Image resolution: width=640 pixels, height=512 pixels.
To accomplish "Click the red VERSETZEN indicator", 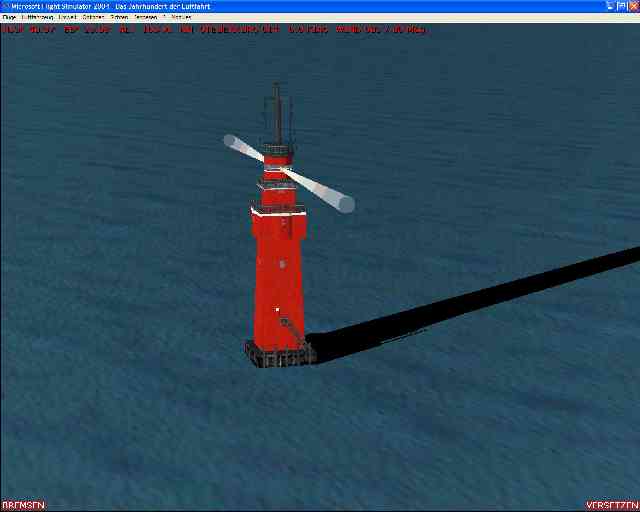I will click(612, 505).
